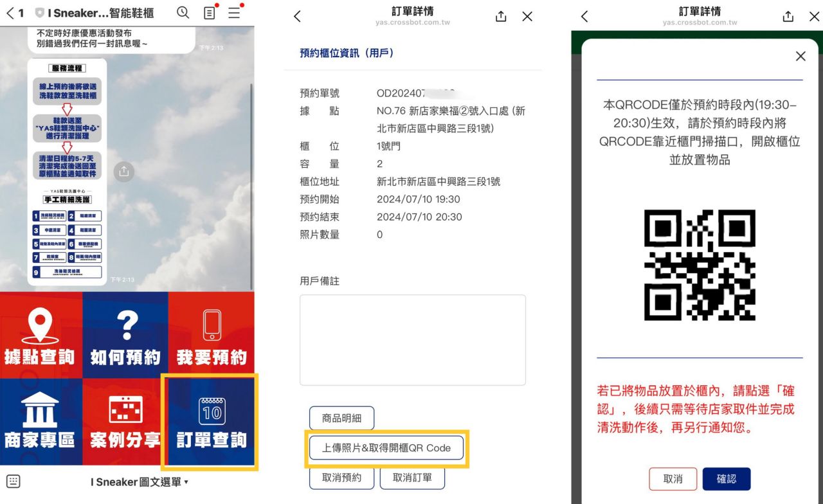Tap the QR code image
The width and height of the screenshot is (823, 504).
(700, 265)
